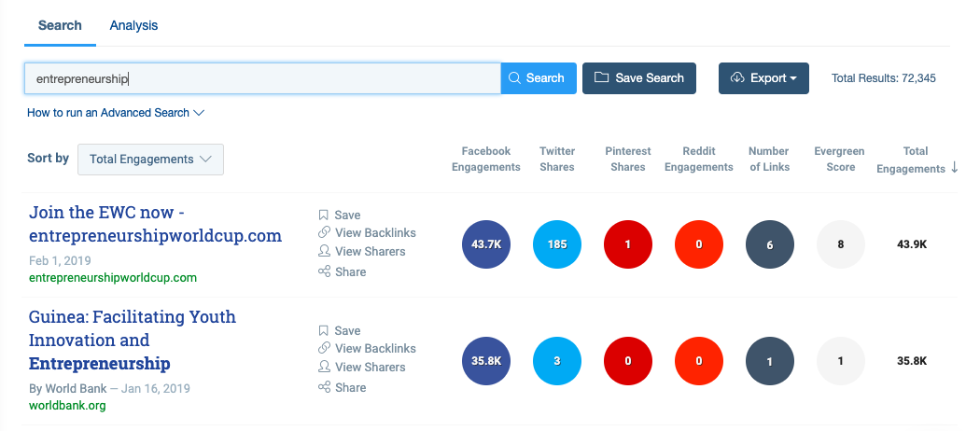The width and height of the screenshot is (980, 431).
Task: Click the bookmark Save icon for EWC article
Action: (323, 215)
